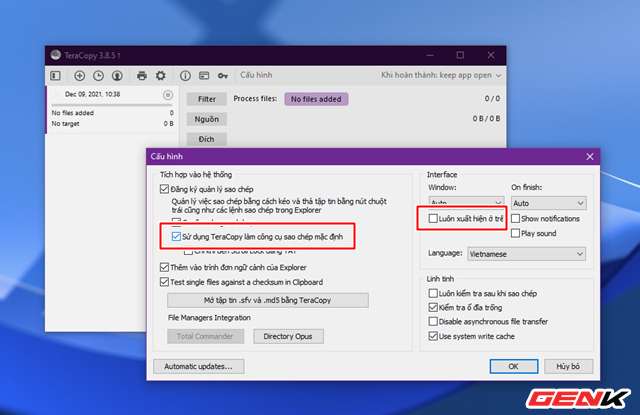Viewport: 640px width, 415px height.
Task: Click the TeraCopy app logo icon
Action: (x=56, y=55)
